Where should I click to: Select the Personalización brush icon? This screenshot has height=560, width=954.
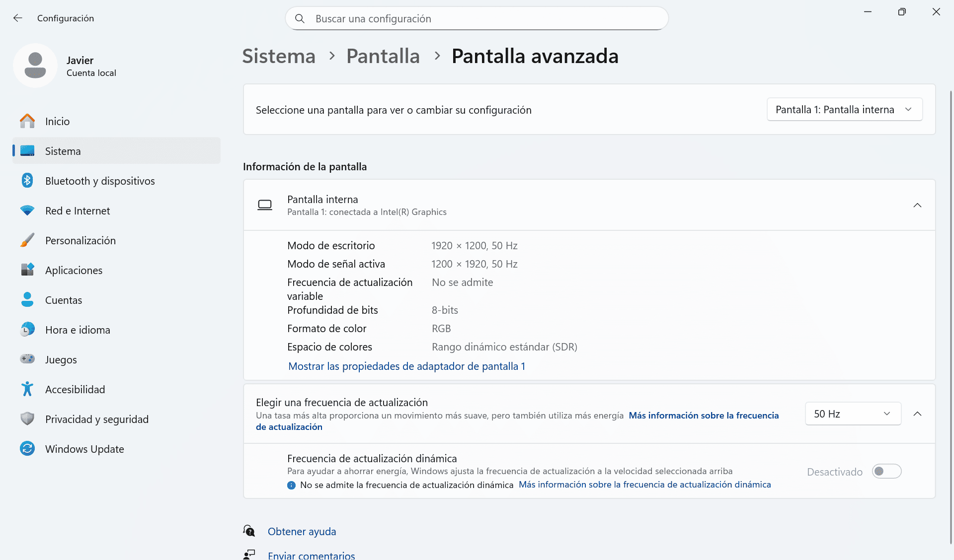27,240
